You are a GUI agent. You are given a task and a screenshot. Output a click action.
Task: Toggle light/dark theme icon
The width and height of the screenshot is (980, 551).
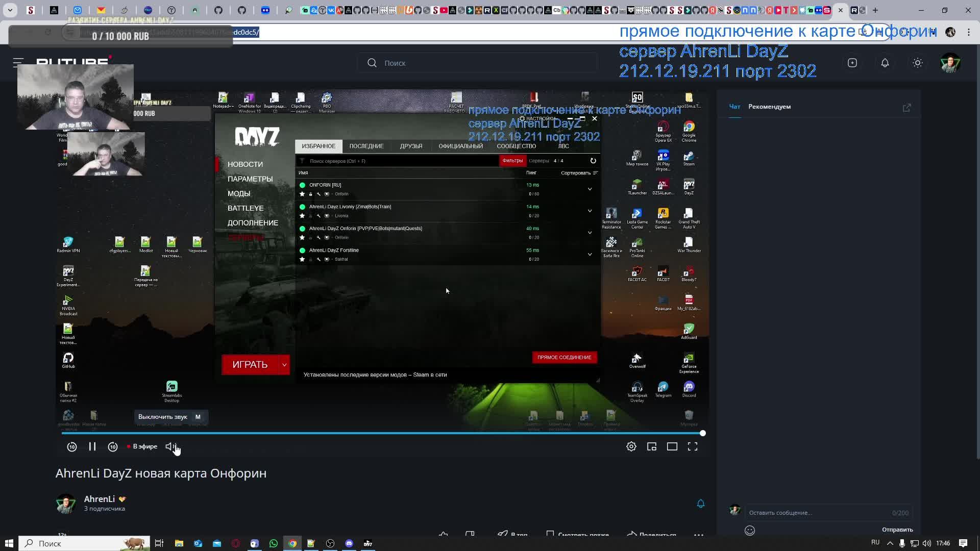point(918,63)
